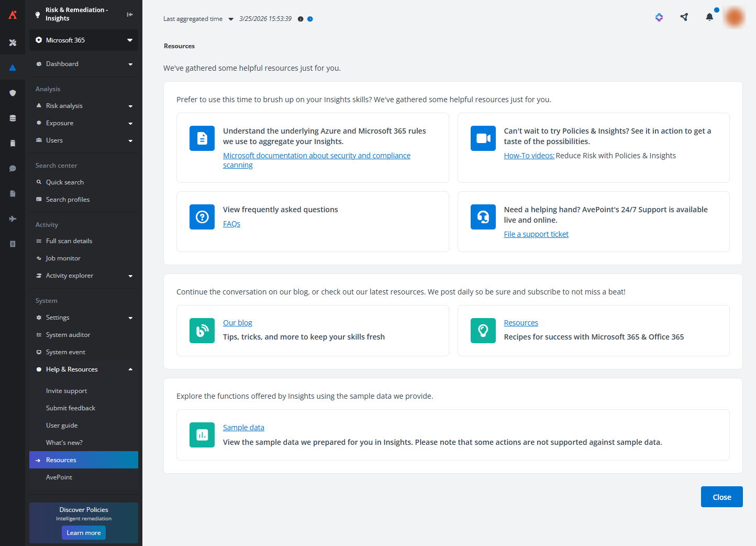Click the 3/25/2026 15:53:39 timestamp
Screen dimensions: 756x546
[x=265, y=19]
